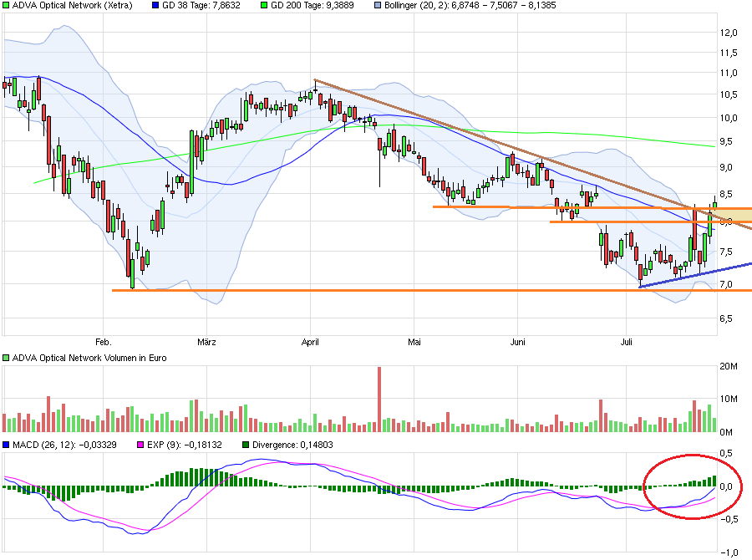Click the GD 38 Tage blue legend swatch
752x560 pixels.
click(x=155, y=5)
